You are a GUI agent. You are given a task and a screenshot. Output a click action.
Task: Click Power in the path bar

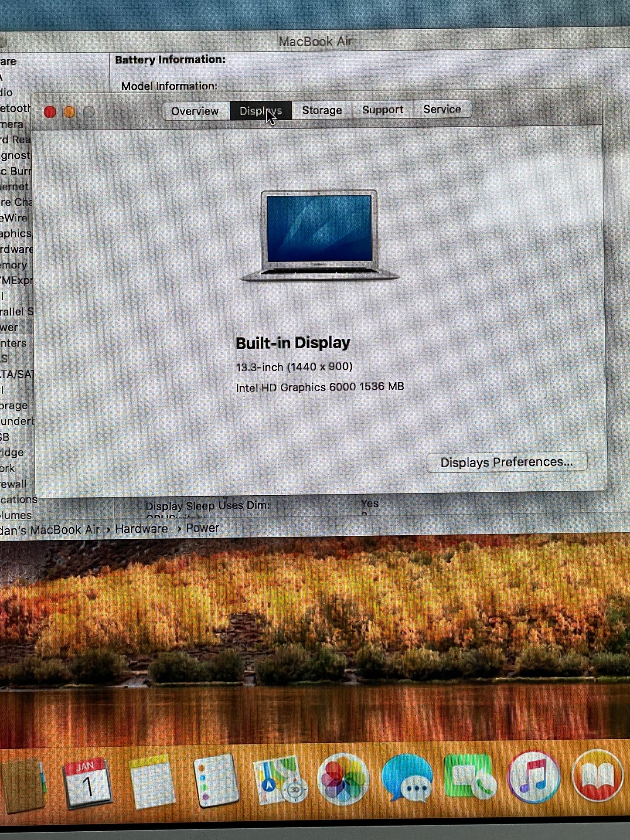(202, 528)
